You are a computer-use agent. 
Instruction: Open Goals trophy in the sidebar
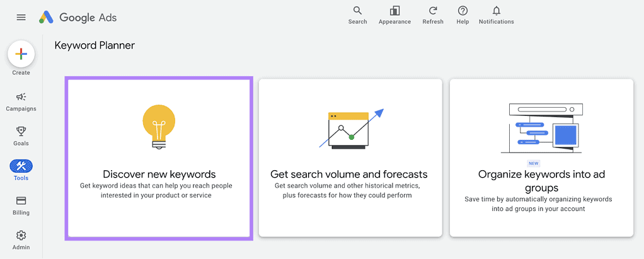click(21, 136)
